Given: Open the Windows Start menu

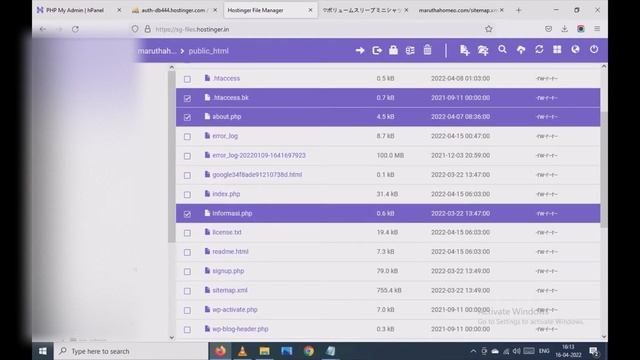Looking at the screenshot, I should [x=42, y=351].
